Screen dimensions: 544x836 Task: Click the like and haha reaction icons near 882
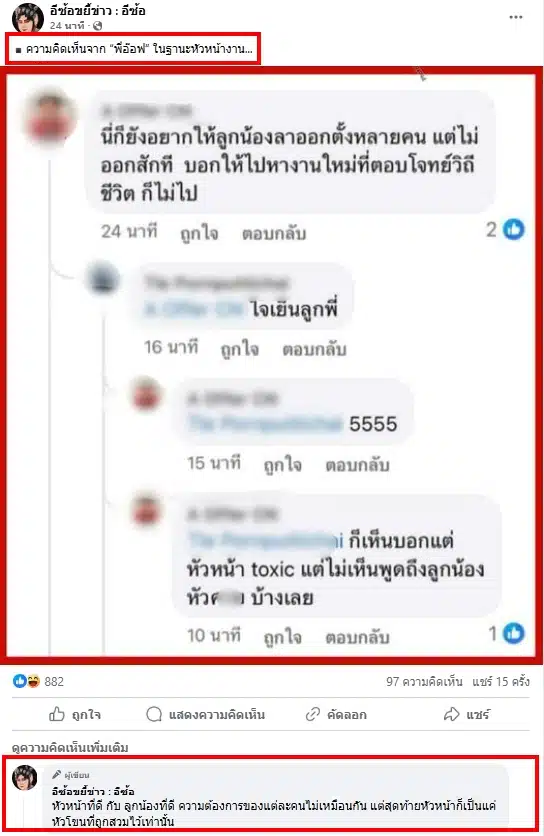point(26,681)
